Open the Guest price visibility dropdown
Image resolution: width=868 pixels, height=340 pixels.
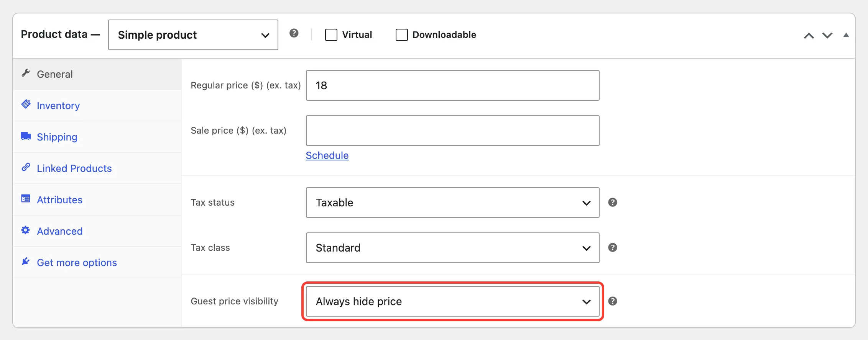(x=453, y=301)
